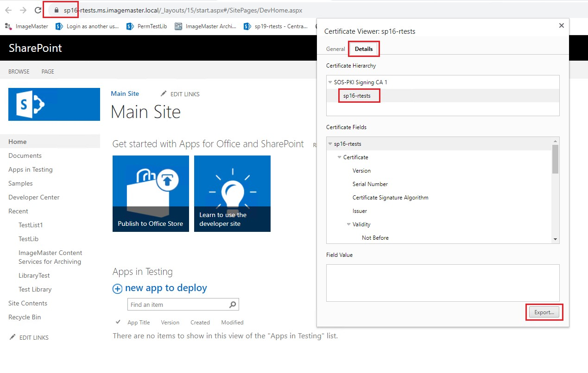Click the checkmark column header in app list
Screen dimensions: 588x373
click(x=118, y=322)
